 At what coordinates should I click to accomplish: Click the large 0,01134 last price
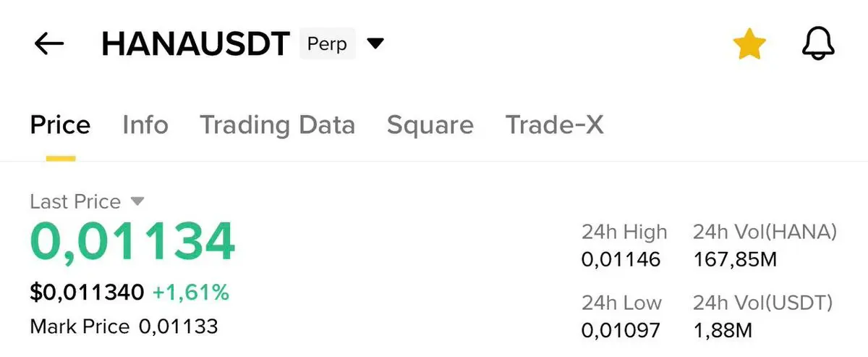click(x=132, y=243)
